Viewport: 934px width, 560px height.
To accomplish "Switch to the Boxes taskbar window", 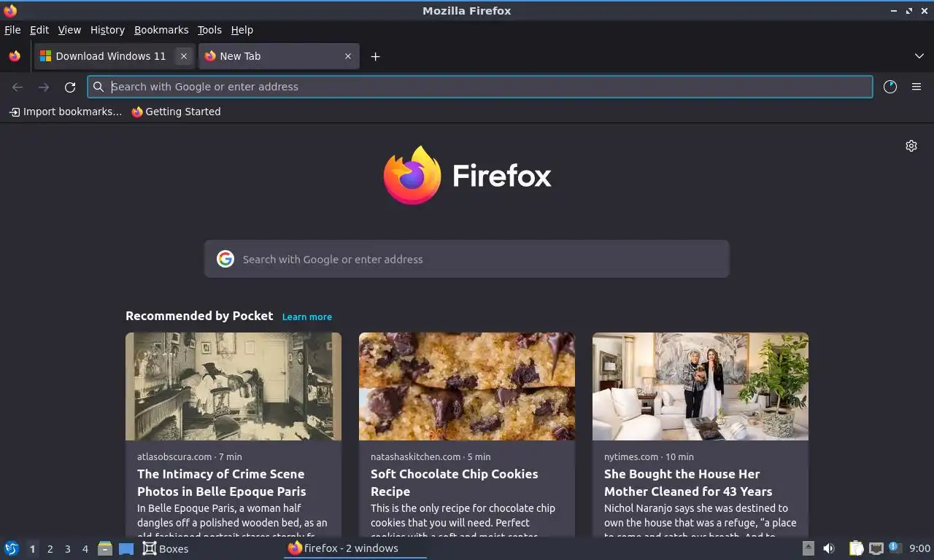I will (166, 548).
